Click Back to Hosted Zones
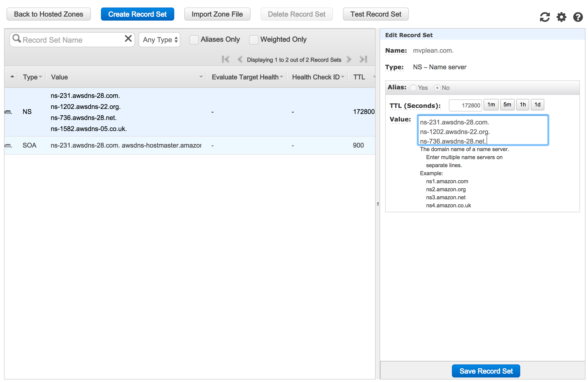The width and height of the screenshot is (588, 382). click(x=48, y=14)
